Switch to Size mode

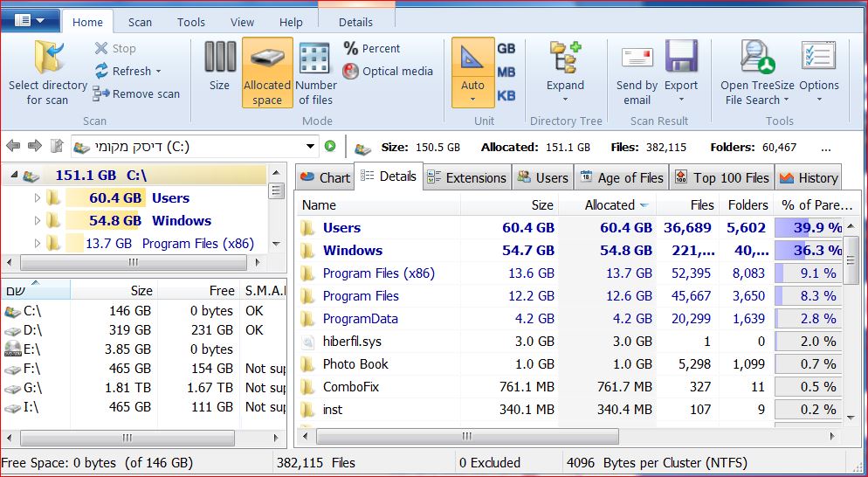point(220,66)
